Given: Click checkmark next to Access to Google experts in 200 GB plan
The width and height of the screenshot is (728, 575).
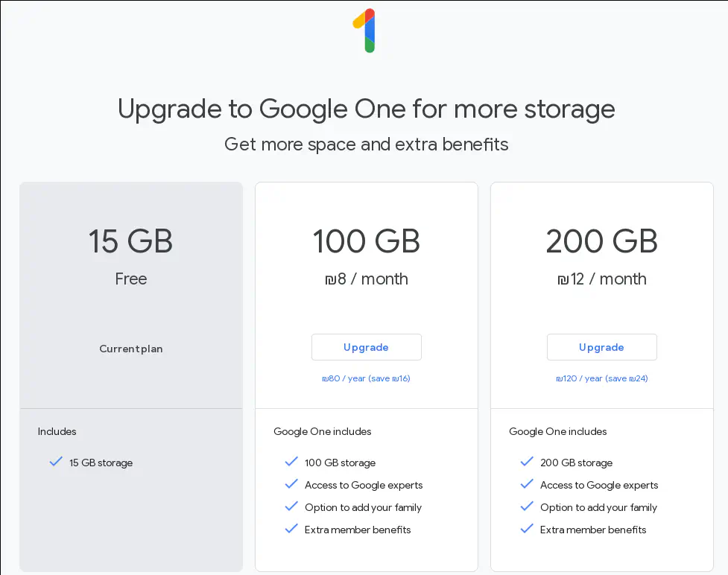Looking at the screenshot, I should 527,484.
